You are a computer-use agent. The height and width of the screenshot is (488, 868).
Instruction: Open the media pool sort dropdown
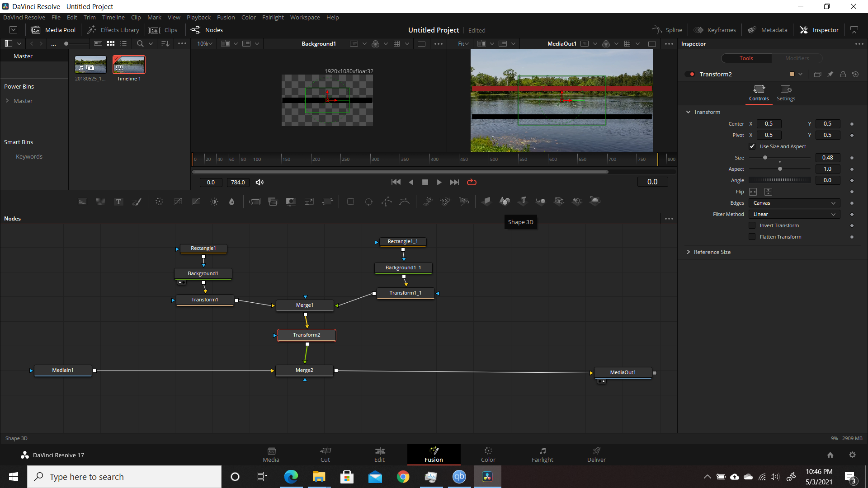click(165, 44)
